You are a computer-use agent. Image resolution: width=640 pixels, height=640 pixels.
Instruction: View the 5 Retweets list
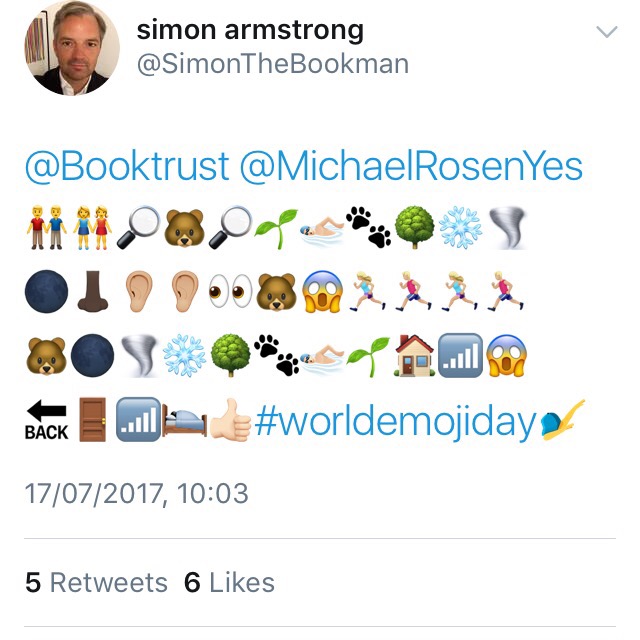(96, 582)
